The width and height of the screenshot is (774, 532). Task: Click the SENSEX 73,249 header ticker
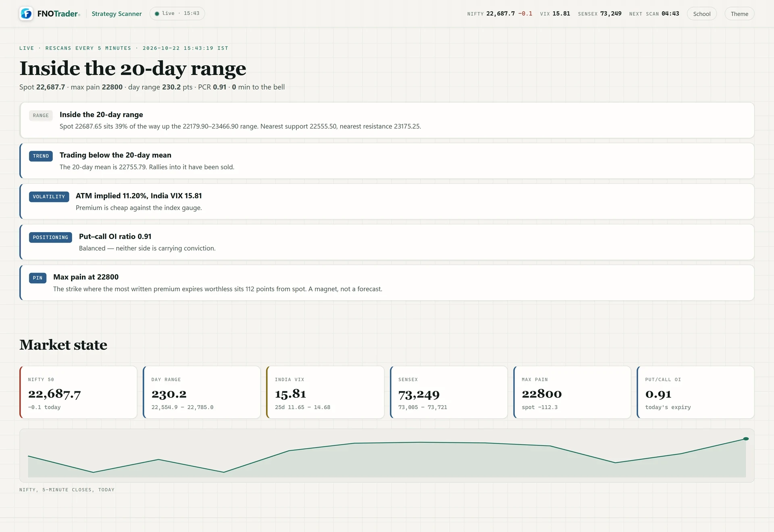[599, 14]
